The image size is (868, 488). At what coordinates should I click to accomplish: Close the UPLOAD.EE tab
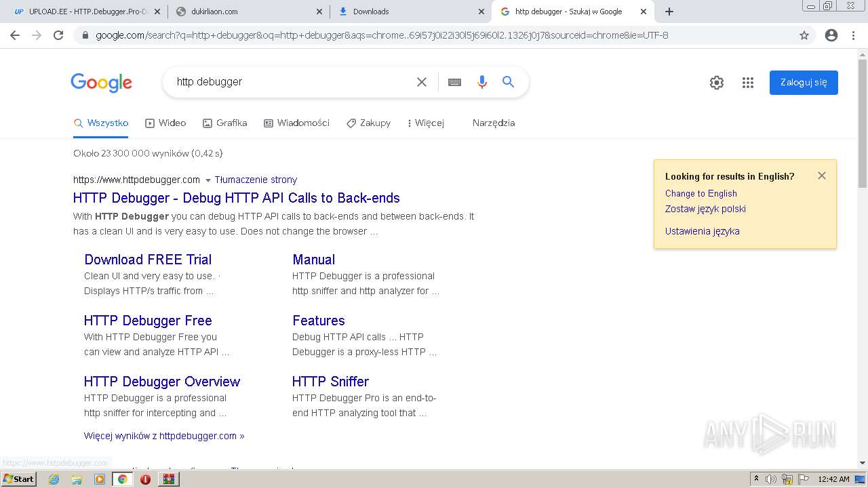point(157,12)
